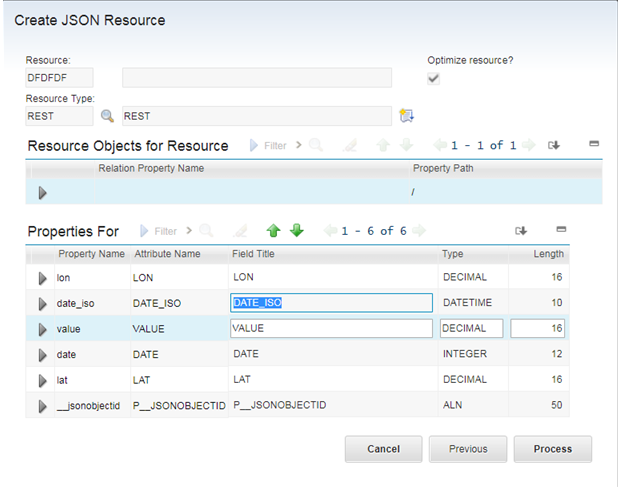Toggle the Optimize resource checkbox
618x487 pixels.
[433, 79]
